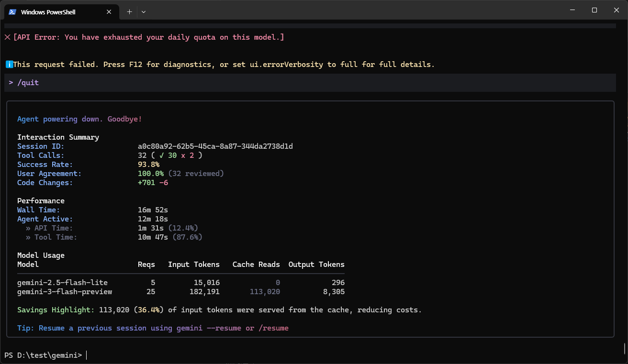
Task: Click the Success Rate value 93.8%
Action: pos(148,164)
